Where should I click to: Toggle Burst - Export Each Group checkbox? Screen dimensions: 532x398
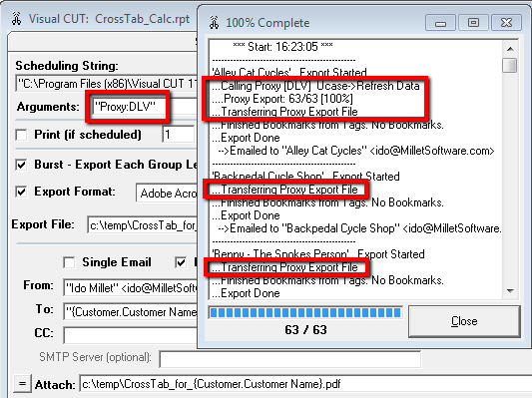coord(21,165)
